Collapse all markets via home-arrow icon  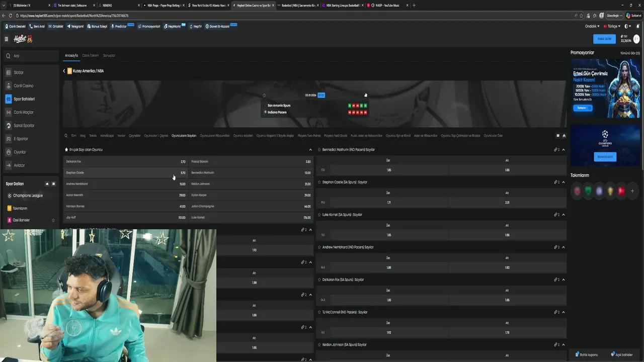564,135
